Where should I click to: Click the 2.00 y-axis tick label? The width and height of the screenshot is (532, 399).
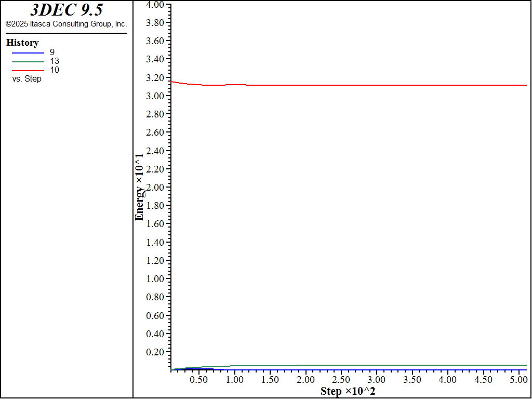coord(155,187)
